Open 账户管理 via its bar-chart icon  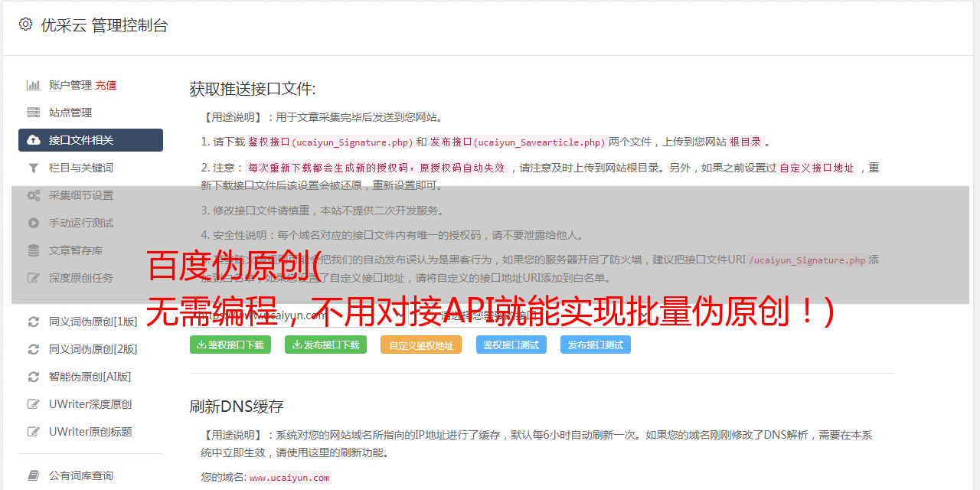pyautogui.click(x=34, y=85)
